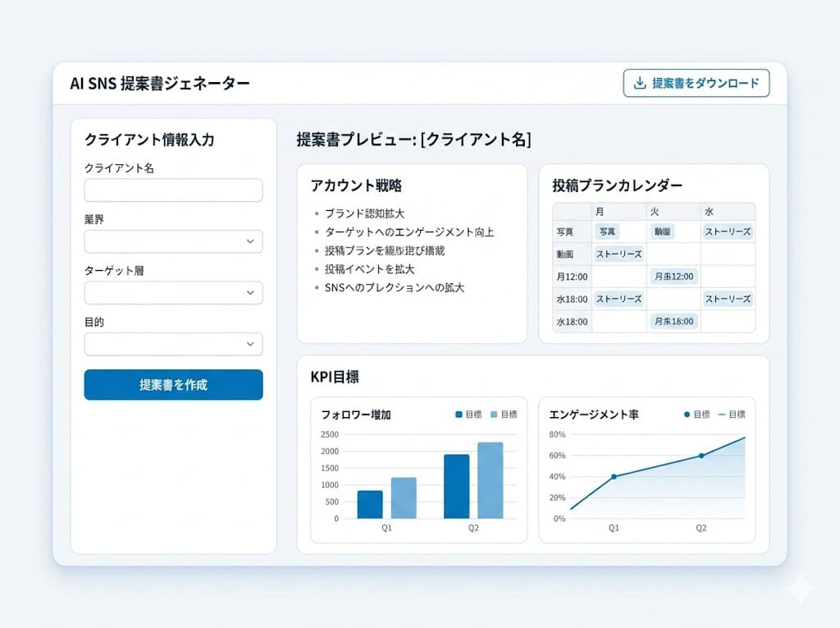Open the 業界 dropdown
The height and width of the screenshot is (628, 840).
(173, 241)
